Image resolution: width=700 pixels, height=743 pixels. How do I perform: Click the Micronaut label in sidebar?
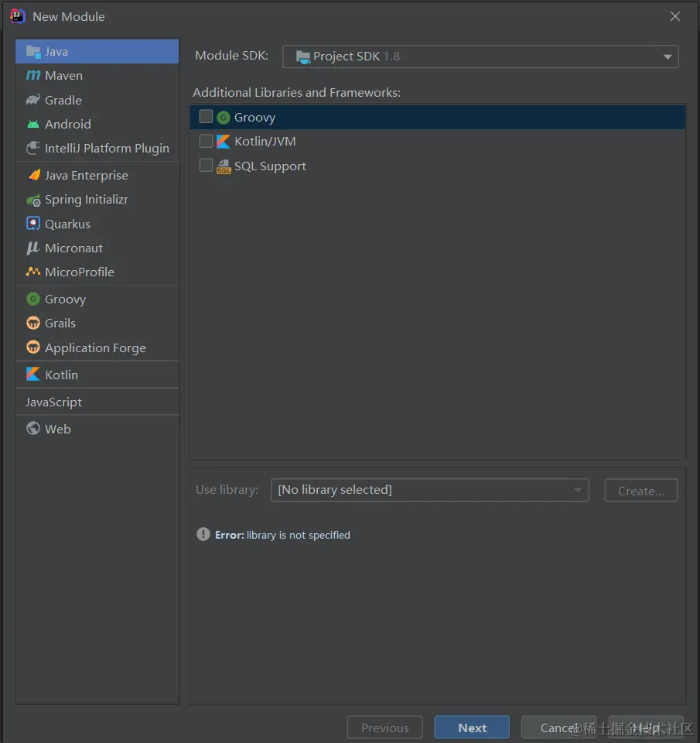73,248
